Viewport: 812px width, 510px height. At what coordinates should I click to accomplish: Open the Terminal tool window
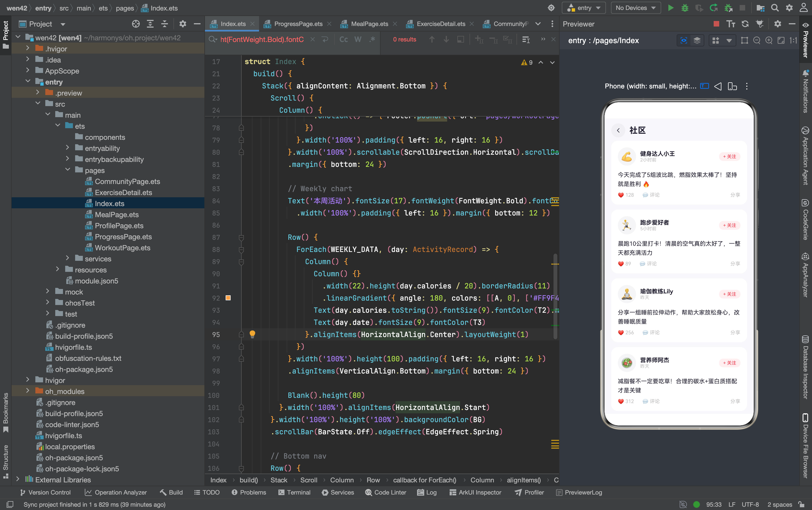click(x=294, y=492)
